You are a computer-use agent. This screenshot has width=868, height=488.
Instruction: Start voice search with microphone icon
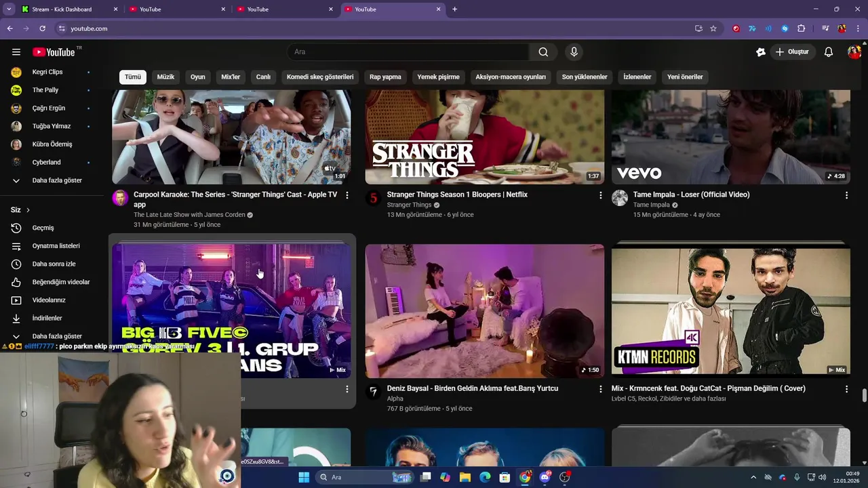(x=574, y=52)
